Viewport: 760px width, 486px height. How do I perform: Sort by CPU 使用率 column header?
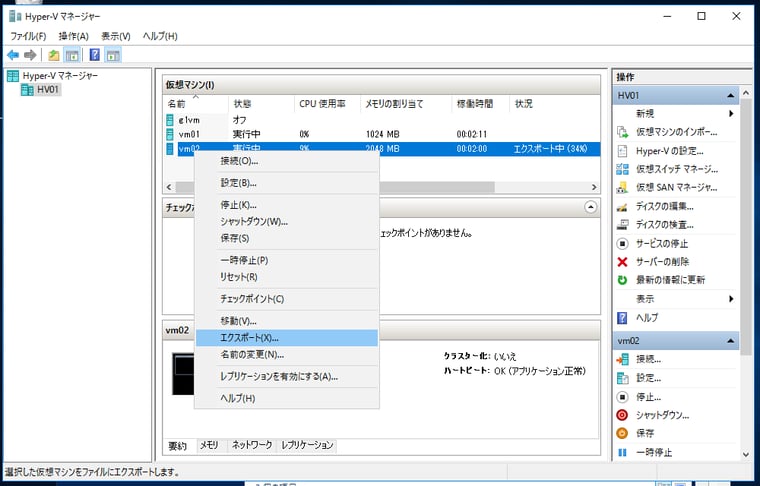[x=328, y=104]
